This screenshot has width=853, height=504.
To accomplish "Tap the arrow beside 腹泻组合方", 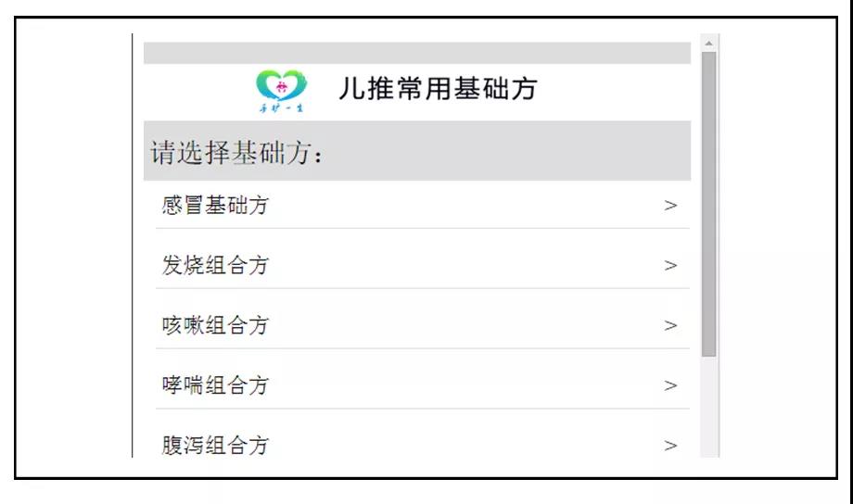I will point(670,446).
